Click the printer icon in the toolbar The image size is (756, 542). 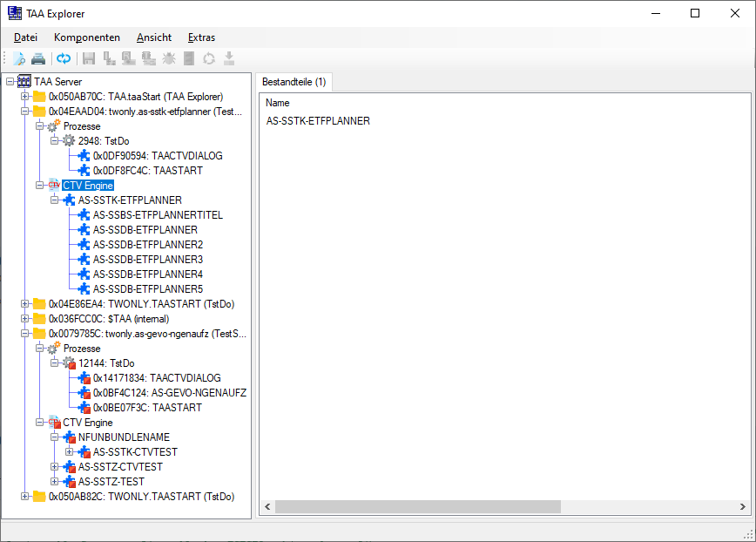[38, 59]
